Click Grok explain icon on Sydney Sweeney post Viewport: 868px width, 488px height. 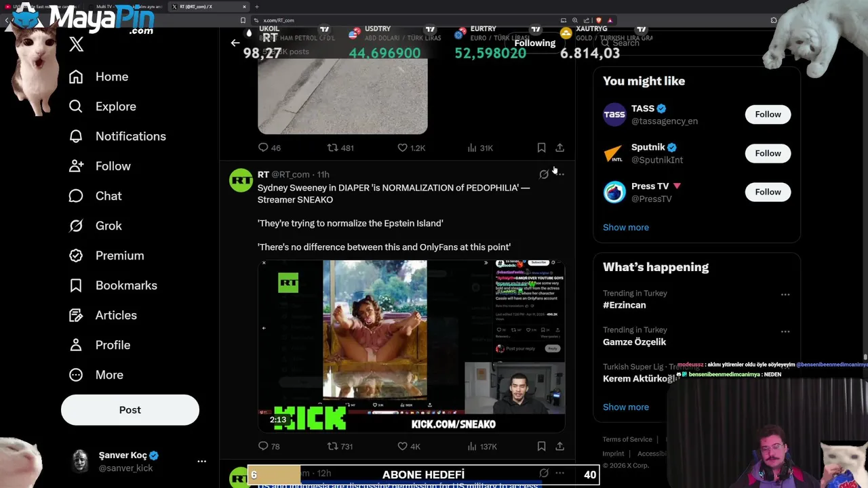[544, 174]
